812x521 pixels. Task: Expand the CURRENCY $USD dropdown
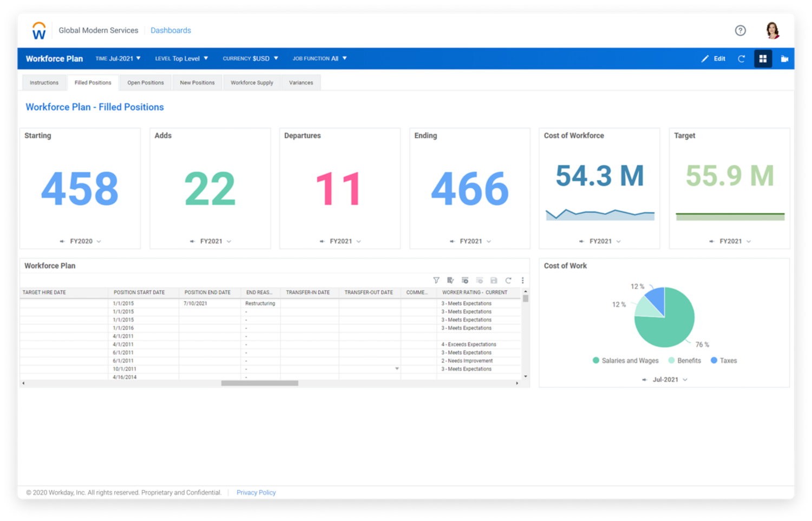pyautogui.click(x=250, y=59)
